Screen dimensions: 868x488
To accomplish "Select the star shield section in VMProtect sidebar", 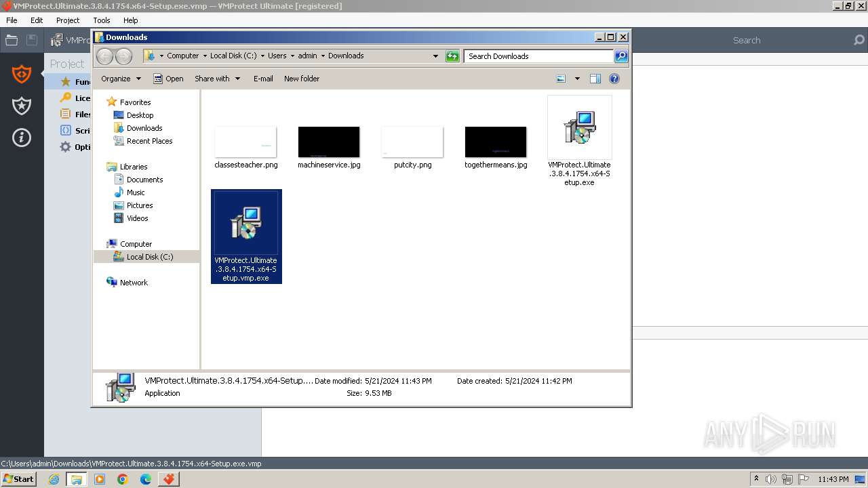I will 22,106.
